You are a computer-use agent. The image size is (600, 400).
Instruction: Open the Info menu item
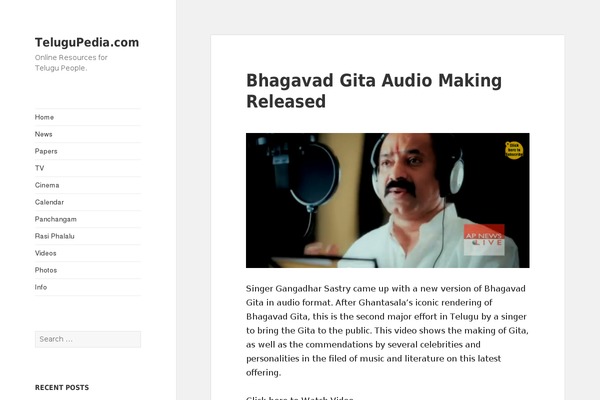(x=41, y=287)
